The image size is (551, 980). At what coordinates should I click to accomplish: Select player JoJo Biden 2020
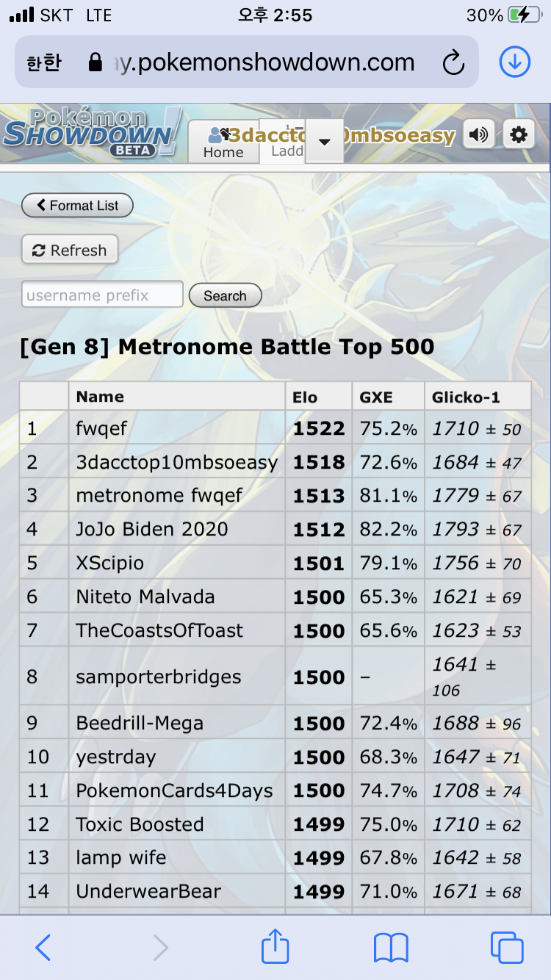pos(152,529)
